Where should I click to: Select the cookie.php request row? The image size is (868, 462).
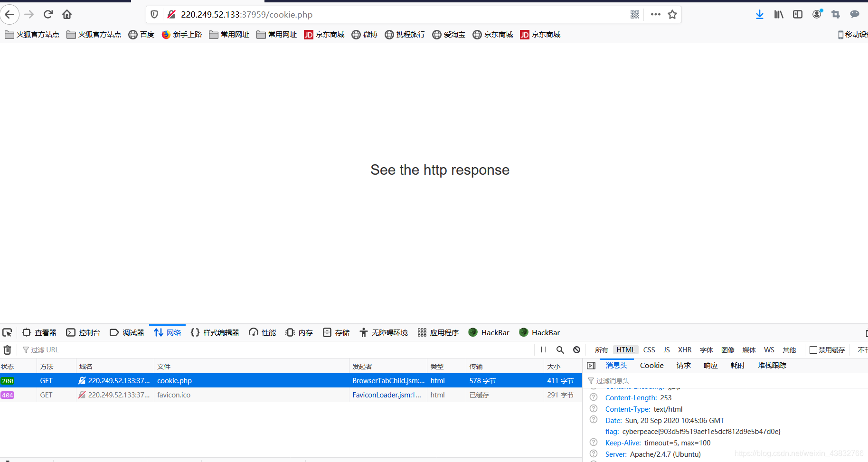coord(291,381)
